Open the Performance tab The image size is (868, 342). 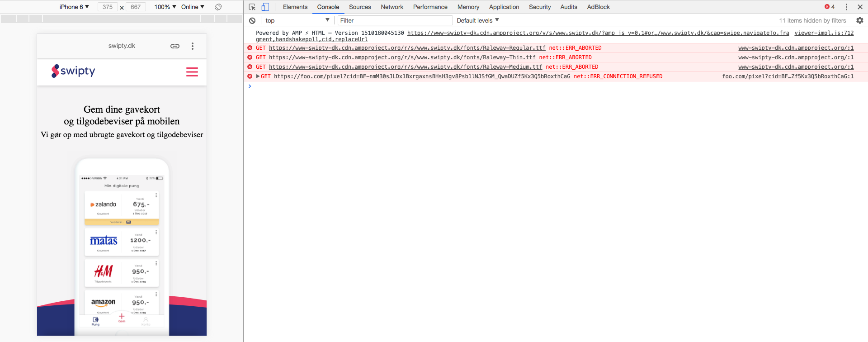click(430, 7)
